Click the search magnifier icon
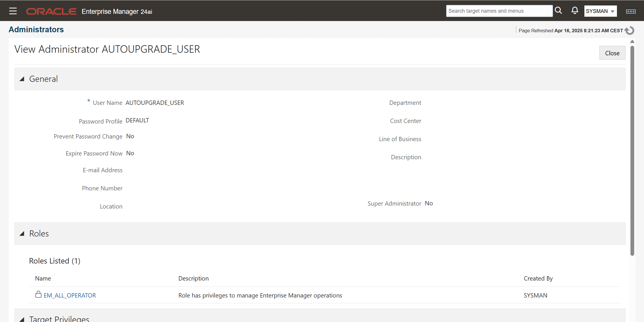This screenshot has width=644, height=322. (558, 10)
